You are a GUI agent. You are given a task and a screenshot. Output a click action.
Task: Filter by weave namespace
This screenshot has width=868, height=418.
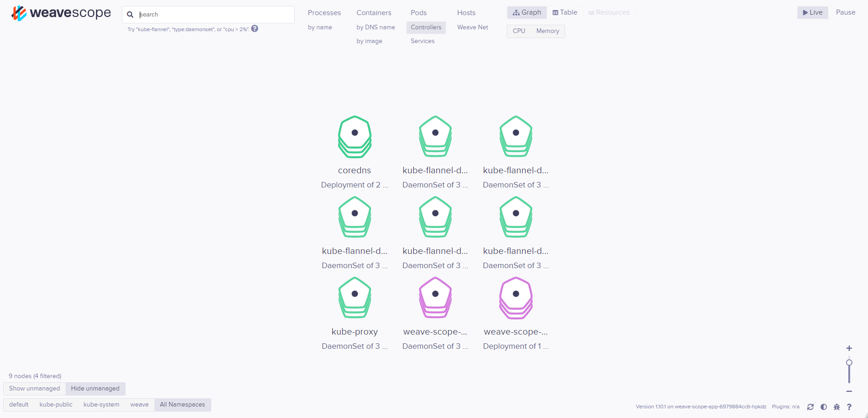click(139, 405)
